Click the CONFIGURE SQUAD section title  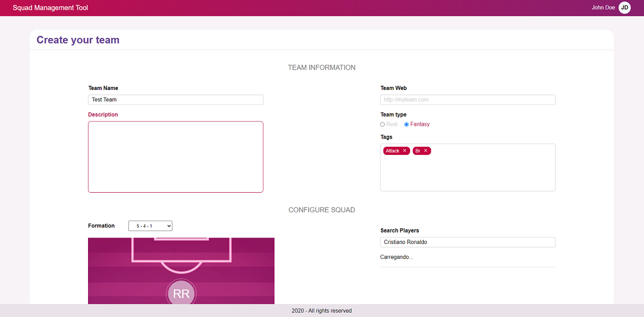322,210
